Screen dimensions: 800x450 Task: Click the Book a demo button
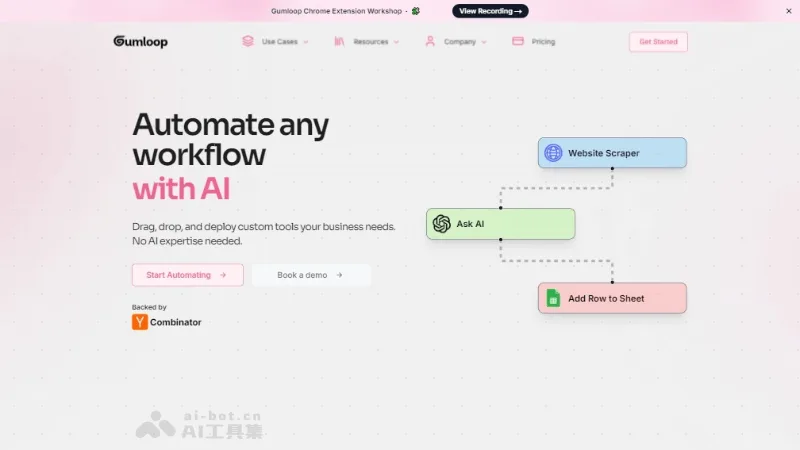(x=311, y=275)
